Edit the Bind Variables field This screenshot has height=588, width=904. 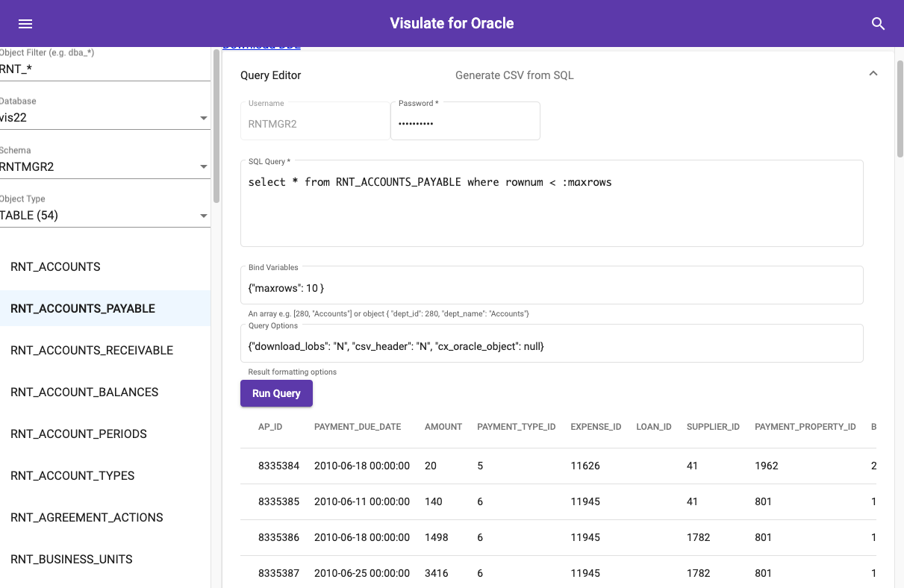[551, 287]
